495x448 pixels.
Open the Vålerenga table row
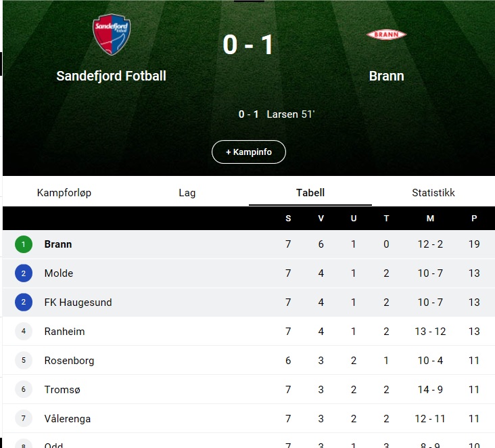click(x=249, y=419)
